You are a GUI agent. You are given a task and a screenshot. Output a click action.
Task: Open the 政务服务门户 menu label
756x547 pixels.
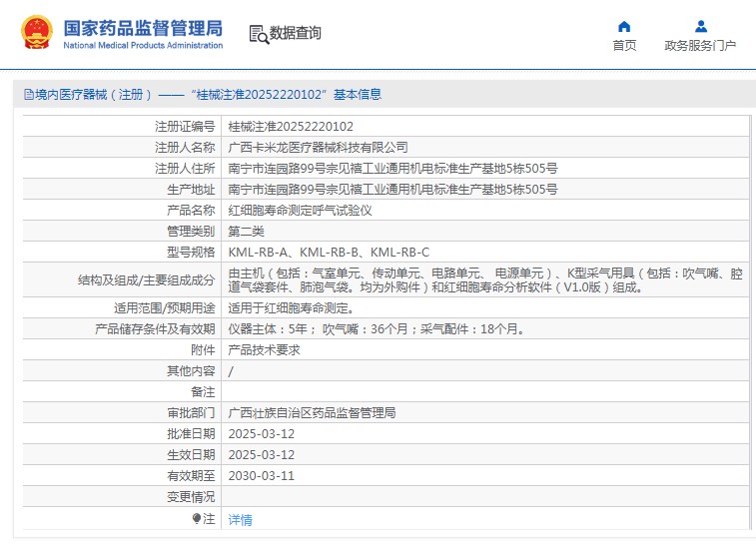(700, 46)
